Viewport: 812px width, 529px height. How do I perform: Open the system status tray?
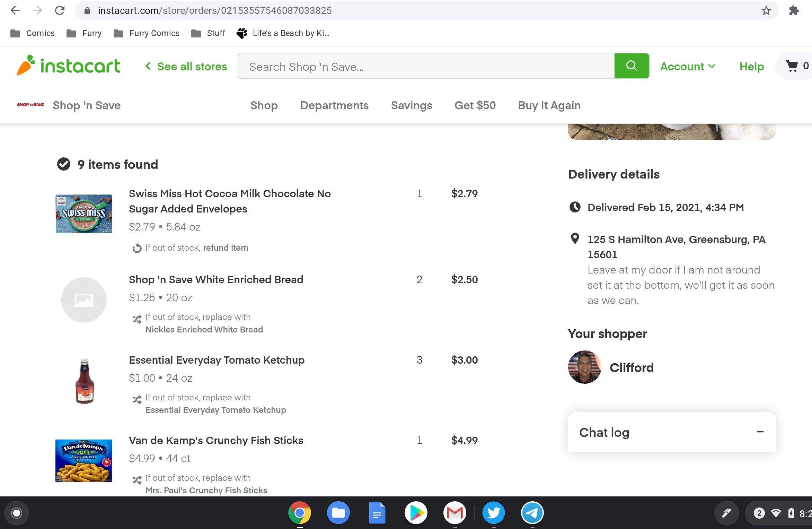tap(779, 513)
